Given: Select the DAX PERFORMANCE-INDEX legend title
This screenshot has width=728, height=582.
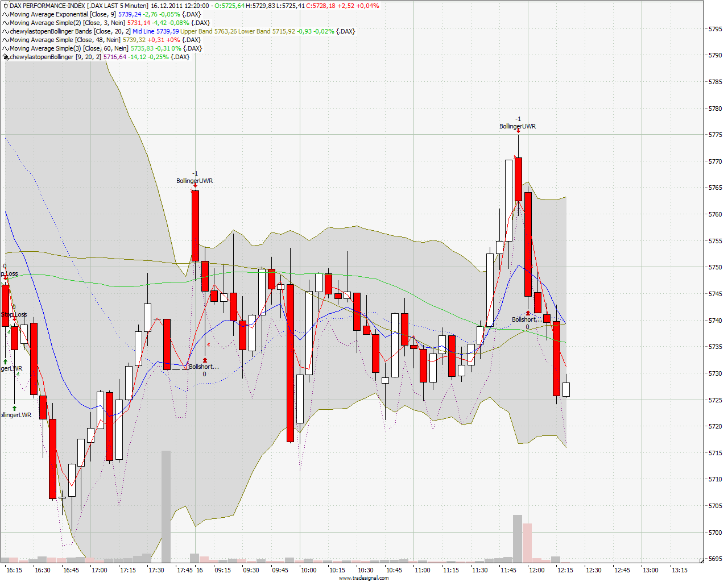Looking at the screenshot, I should pos(48,6).
